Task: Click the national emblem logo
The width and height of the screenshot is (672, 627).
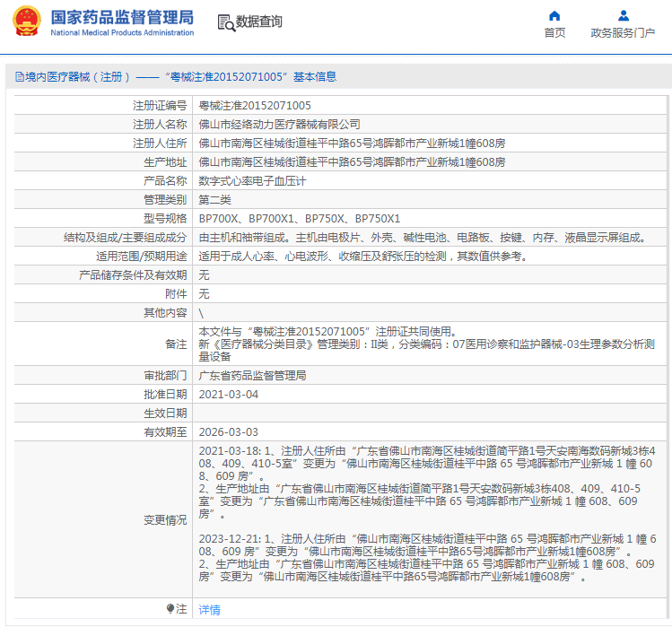Action: (27, 21)
